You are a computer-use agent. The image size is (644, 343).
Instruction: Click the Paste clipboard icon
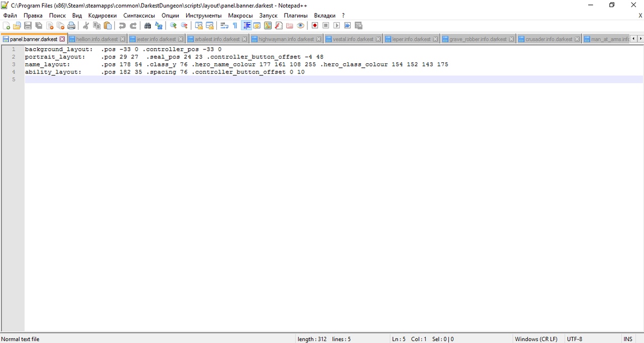tap(108, 26)
